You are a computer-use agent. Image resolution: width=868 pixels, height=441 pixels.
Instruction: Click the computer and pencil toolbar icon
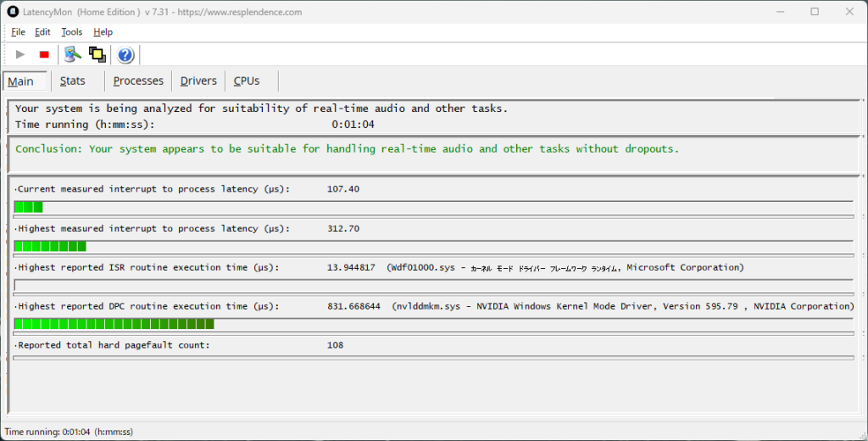point(73,55)
